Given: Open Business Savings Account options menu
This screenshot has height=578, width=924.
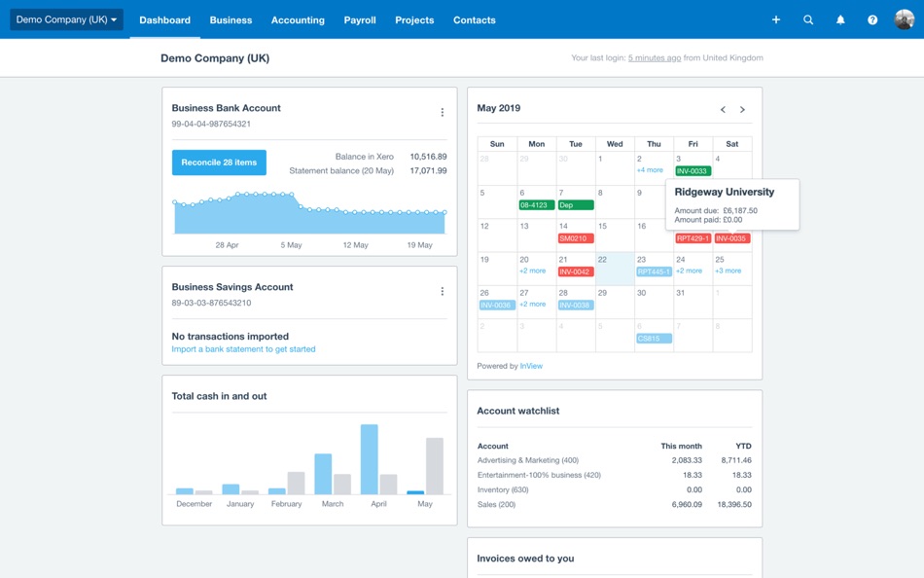Looking at the screenshot, I should tap(442, 291).
